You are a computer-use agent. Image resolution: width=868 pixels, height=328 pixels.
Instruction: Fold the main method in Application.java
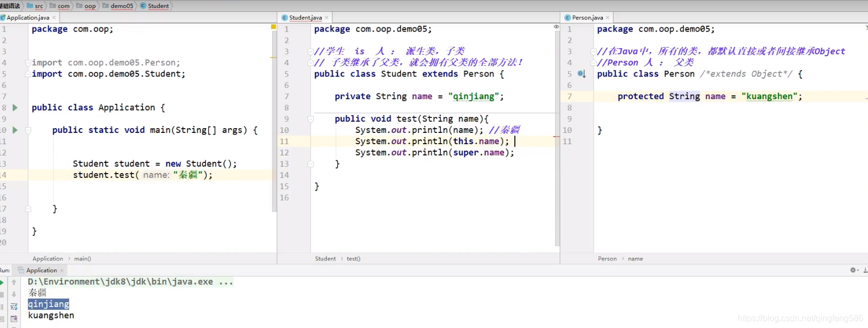tap(28, 130)
